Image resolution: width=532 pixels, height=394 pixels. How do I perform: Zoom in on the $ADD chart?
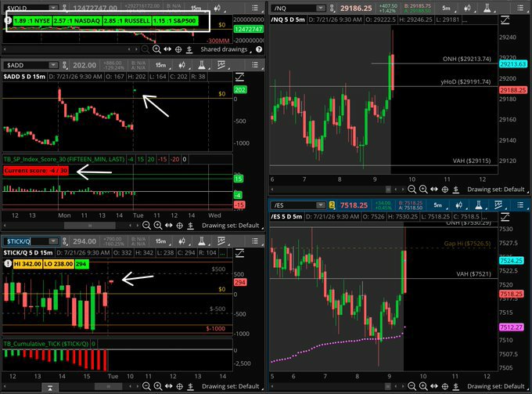pyautogui.click(x=158, y=225)
